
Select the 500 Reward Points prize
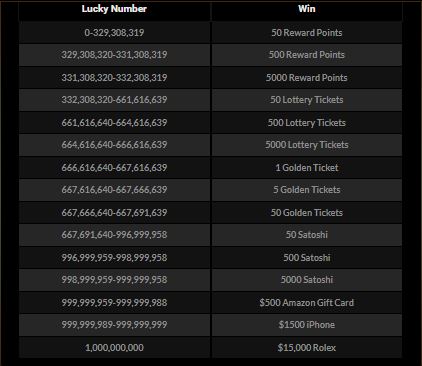[x=307, y=55]
